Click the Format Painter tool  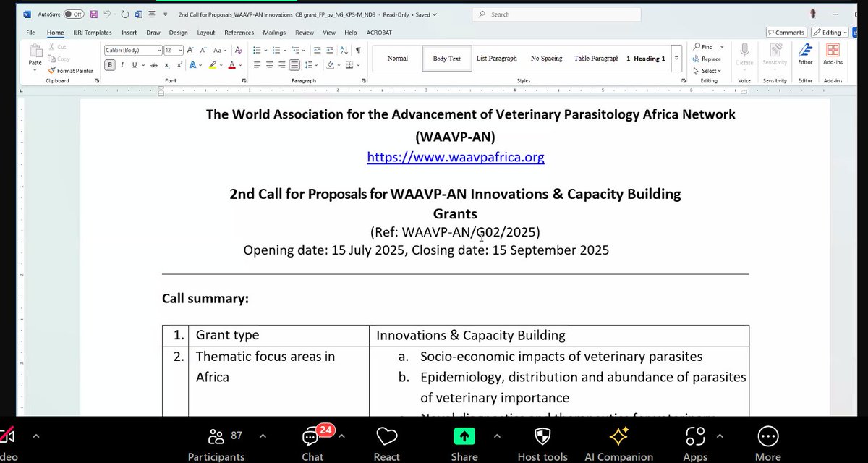[x=71, y=70]
